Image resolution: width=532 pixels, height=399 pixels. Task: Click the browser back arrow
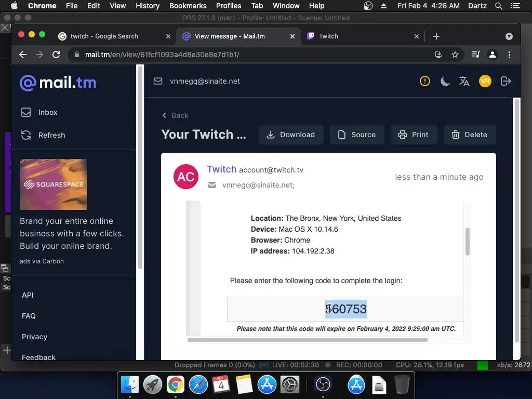tap(23, 55)
